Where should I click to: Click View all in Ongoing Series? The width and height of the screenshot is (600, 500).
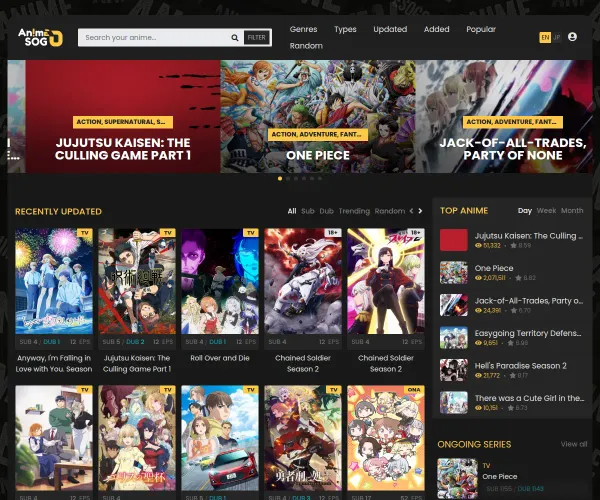[x=574, y=444]
